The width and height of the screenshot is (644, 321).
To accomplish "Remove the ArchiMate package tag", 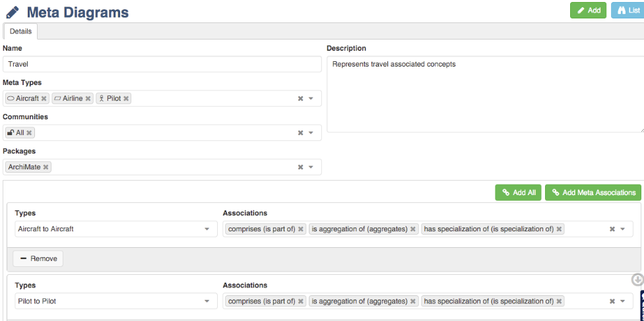I will [x=46, y=167].
